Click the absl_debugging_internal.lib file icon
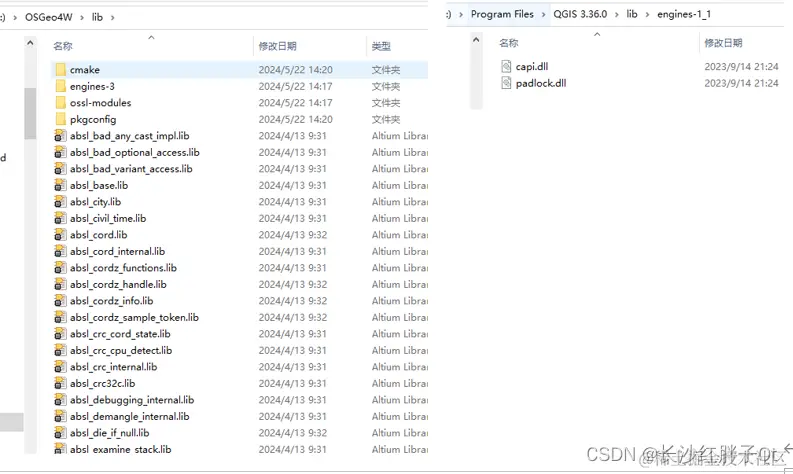The image size is (793, 474). click(60, 400)
